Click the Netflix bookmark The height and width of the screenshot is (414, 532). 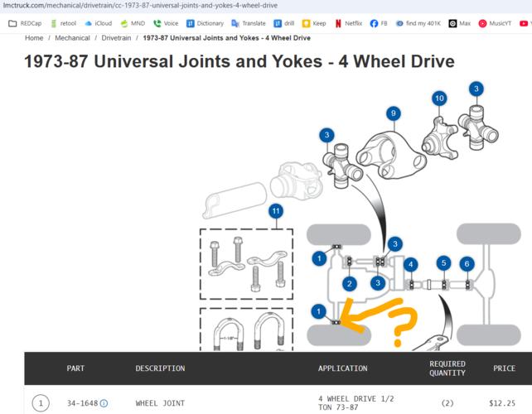[349, 23]
